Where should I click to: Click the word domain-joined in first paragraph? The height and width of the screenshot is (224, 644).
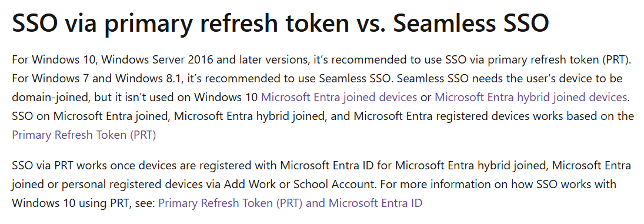click(x=50, y=97)
